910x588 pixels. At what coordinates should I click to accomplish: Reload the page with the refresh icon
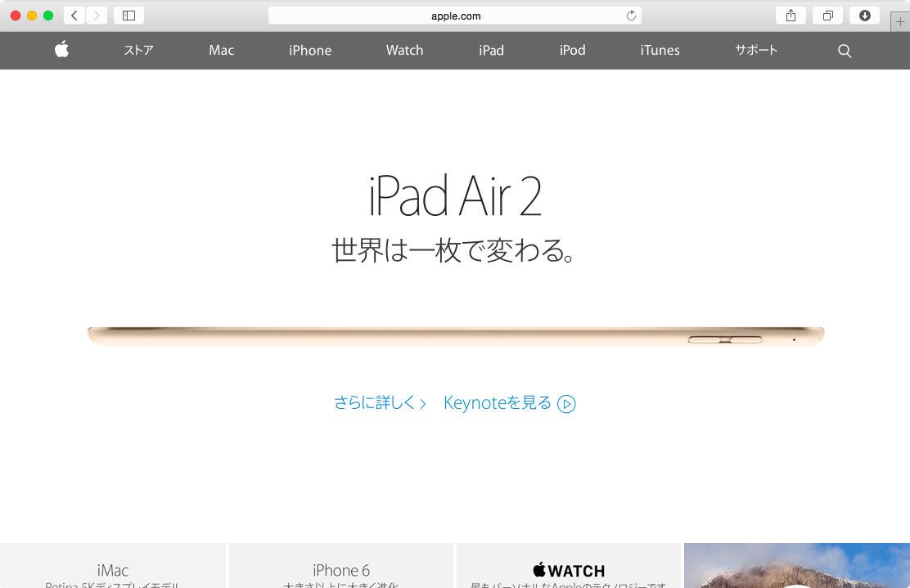coord(631,16)
